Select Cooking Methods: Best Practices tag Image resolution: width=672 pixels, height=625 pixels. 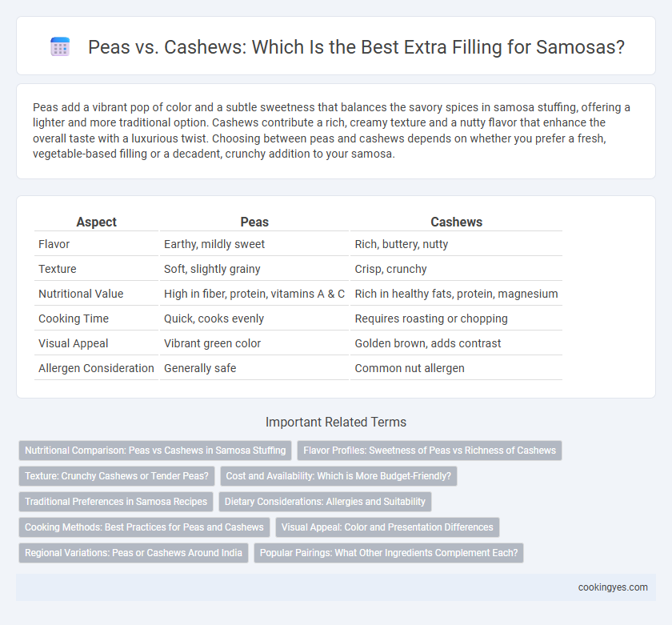click(x=144, y=527)
